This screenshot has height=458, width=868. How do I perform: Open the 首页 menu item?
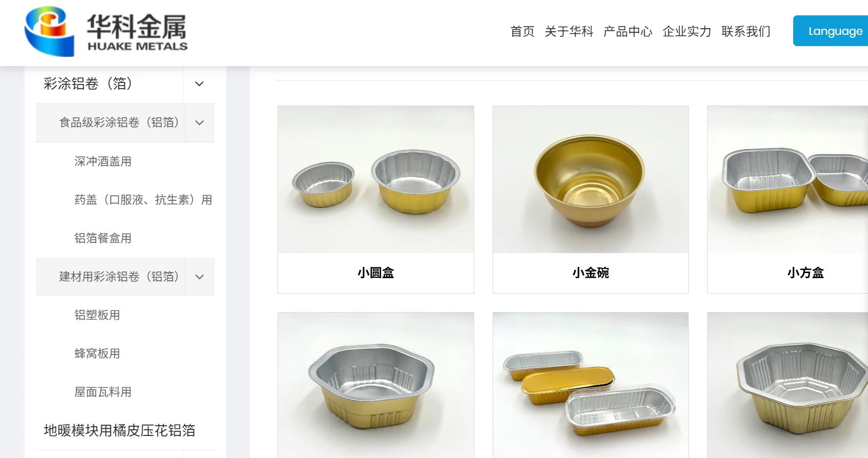(522, 31)
